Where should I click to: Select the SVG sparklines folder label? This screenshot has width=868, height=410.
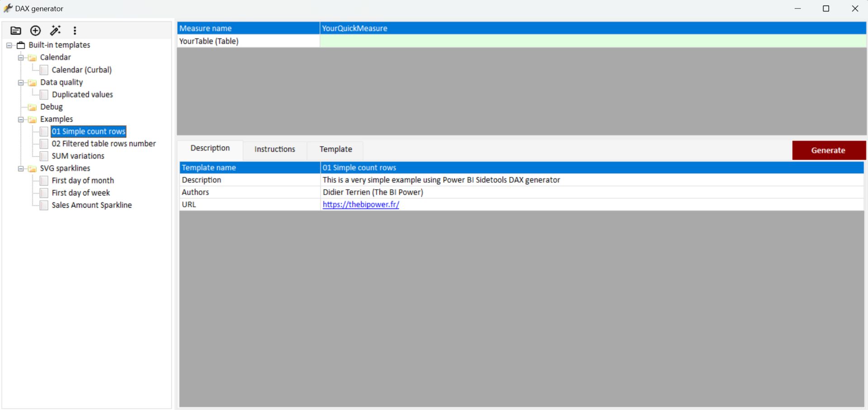[65, 168]
